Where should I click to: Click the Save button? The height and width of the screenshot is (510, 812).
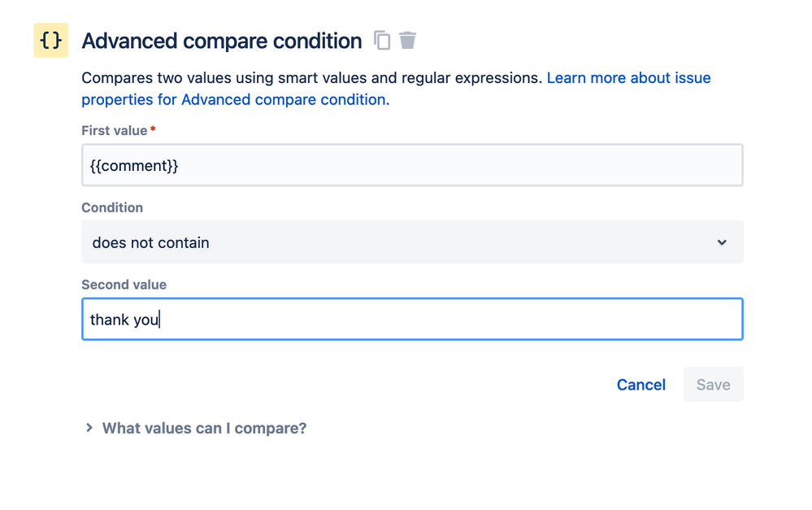(713, 385)
